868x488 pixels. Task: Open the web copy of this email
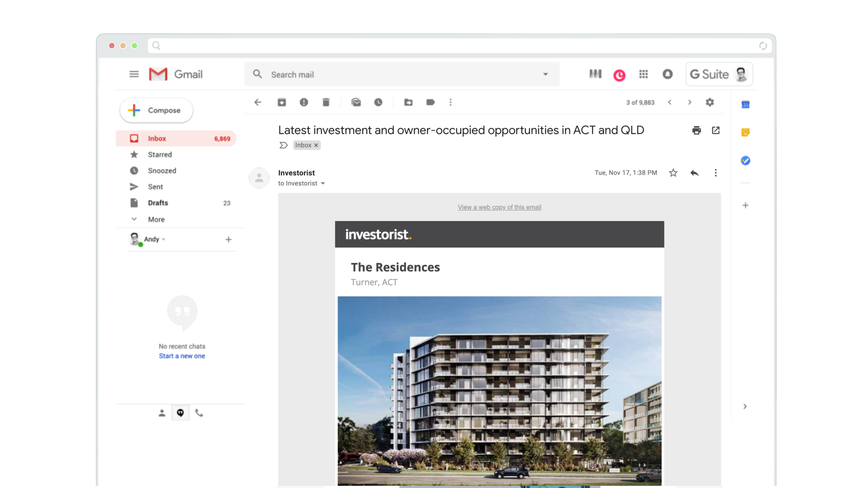pos(499,207)
